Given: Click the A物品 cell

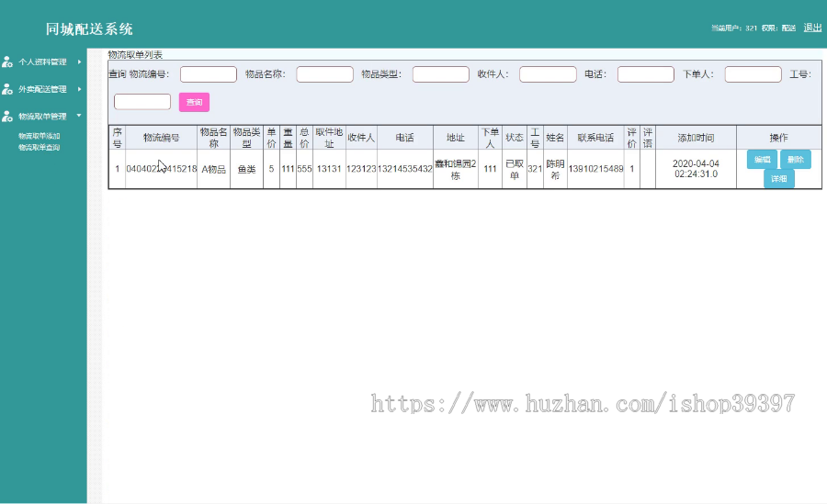Looking at the screenshot, I should tap(213, 169).
